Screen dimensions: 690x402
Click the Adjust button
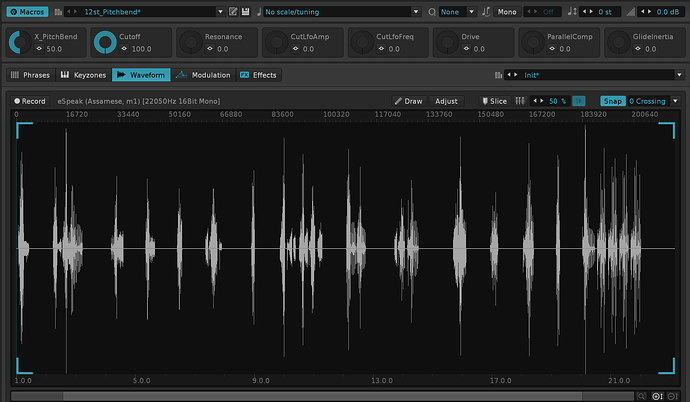click(446, 101)
